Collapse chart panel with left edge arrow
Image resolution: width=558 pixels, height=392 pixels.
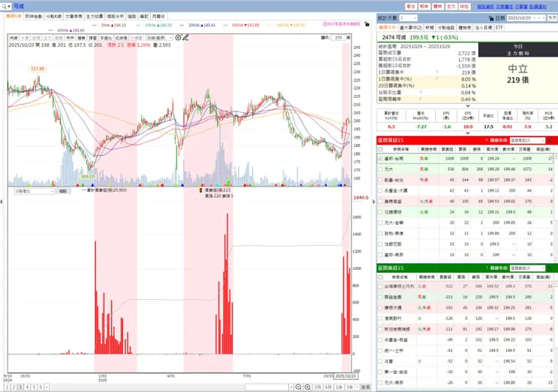[2, 202]
